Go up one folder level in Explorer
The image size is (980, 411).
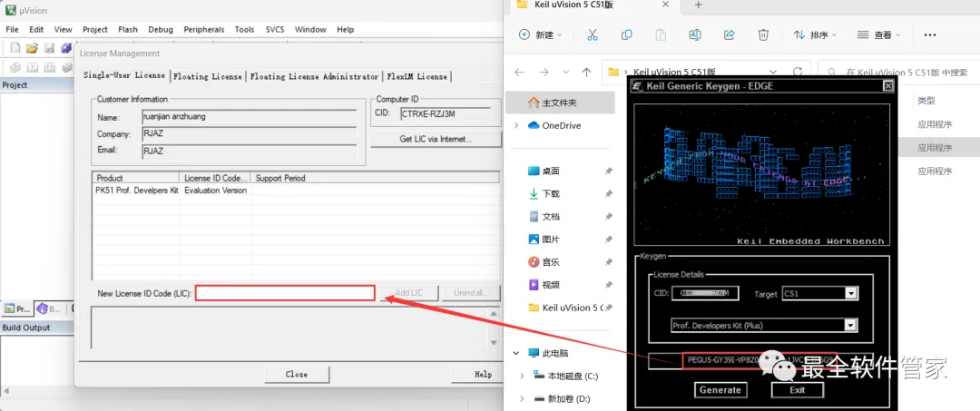586,72
